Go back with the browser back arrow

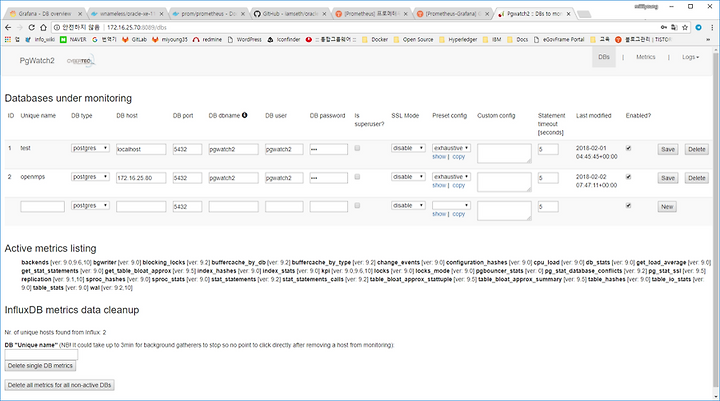tap(8, 28)
